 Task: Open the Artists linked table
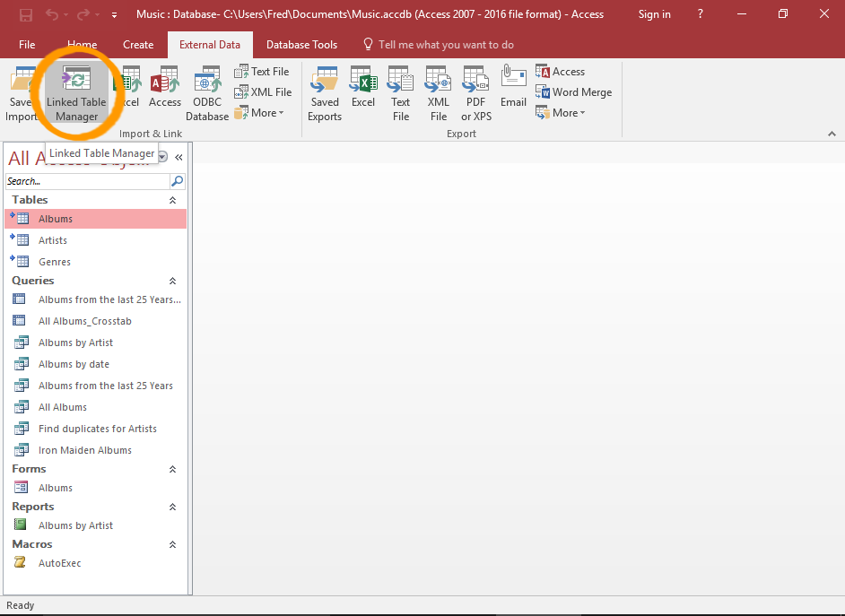(x=96, y=240)
